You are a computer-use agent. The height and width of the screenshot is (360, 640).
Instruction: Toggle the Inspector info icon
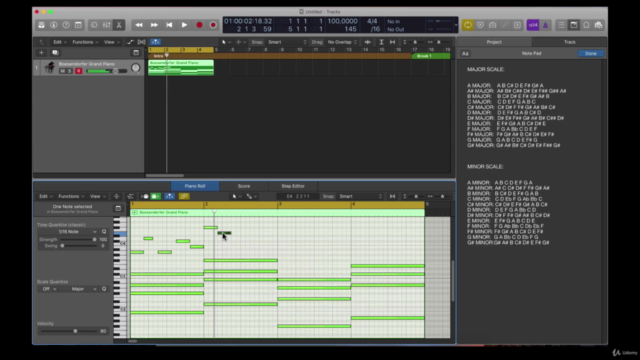point(53,25)
